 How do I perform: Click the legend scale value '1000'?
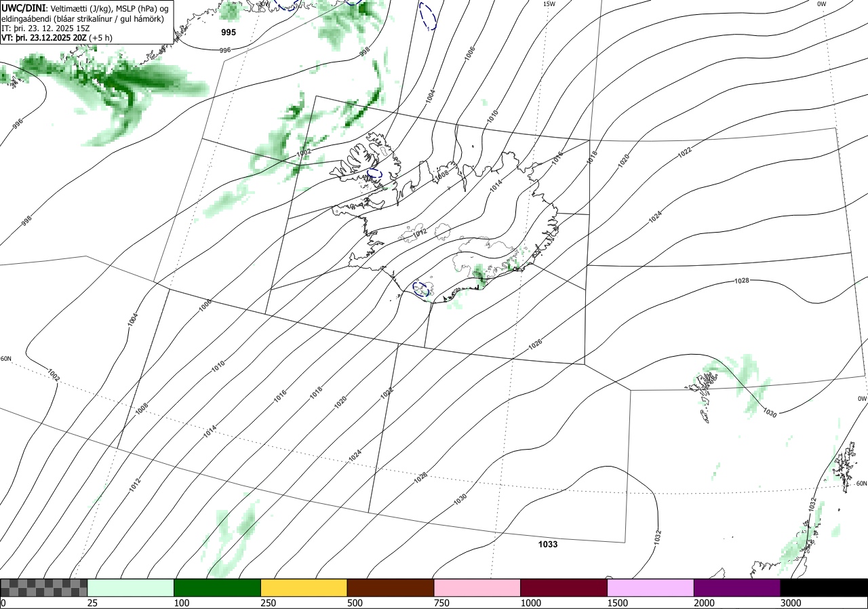pyautogui.click(x=531, y=603)
